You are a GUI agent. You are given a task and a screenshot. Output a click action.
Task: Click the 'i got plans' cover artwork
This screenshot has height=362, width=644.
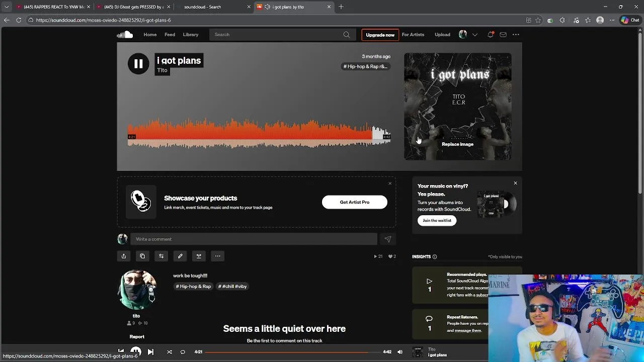pos(457,107)
